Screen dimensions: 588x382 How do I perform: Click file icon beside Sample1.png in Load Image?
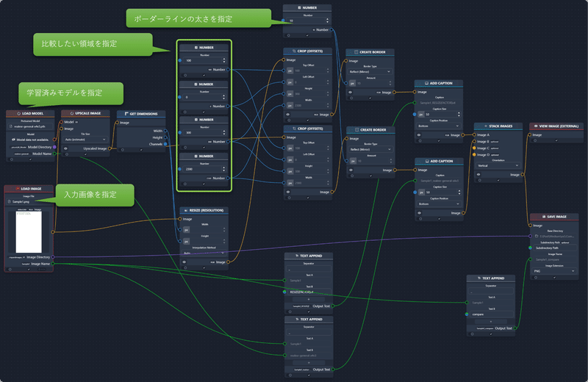click(x=10, y=202)
